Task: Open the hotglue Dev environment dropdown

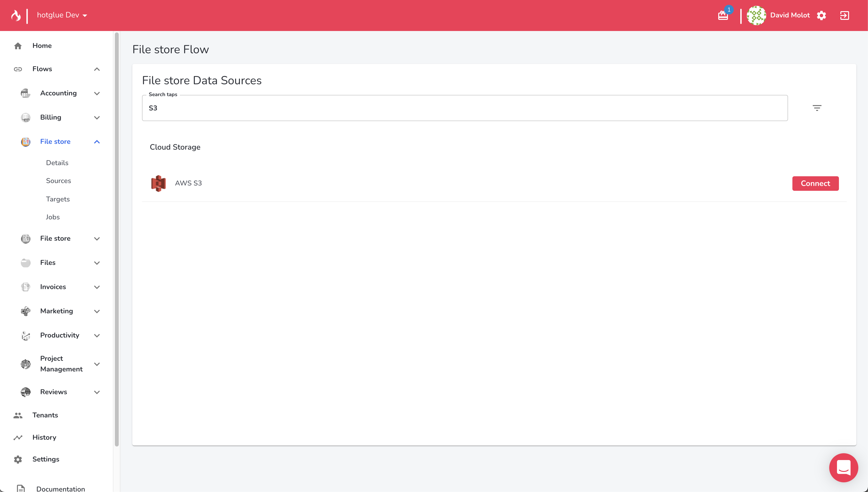Action: point(62,15)
